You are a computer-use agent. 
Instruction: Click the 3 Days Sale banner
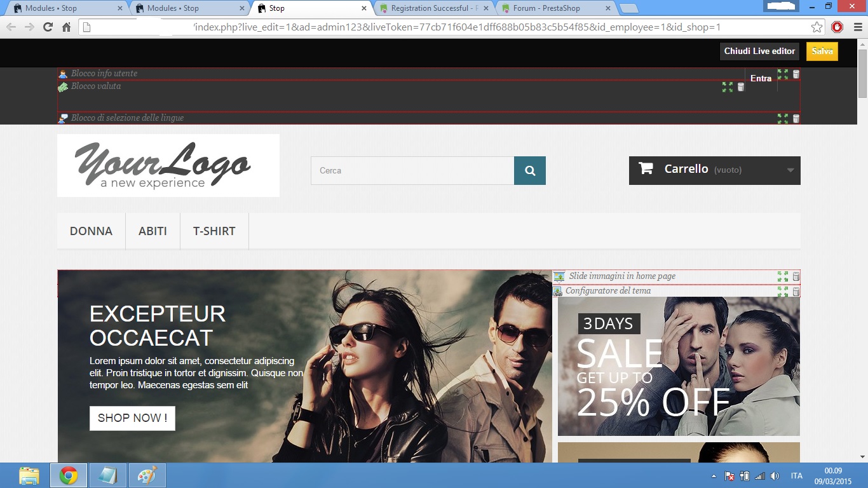679,367
